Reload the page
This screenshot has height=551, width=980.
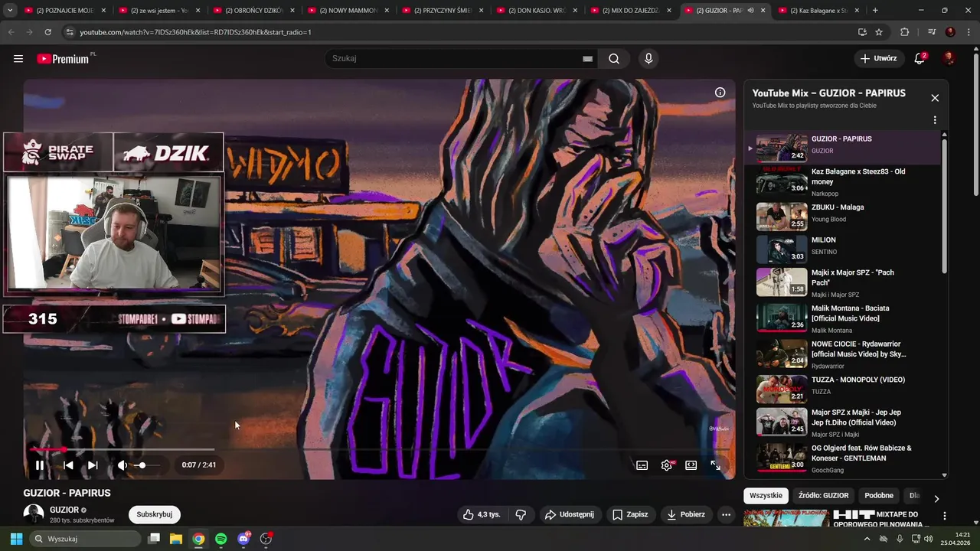tap(47, 32)
